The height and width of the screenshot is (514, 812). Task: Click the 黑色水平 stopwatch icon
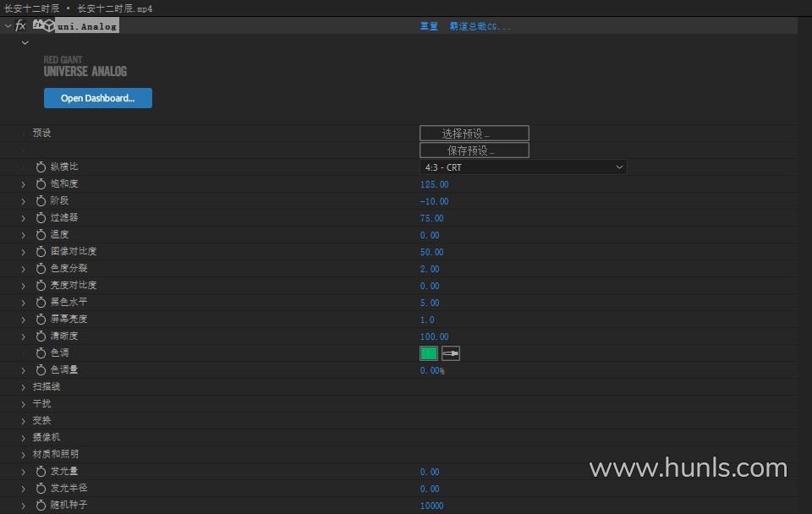(41, 303)
